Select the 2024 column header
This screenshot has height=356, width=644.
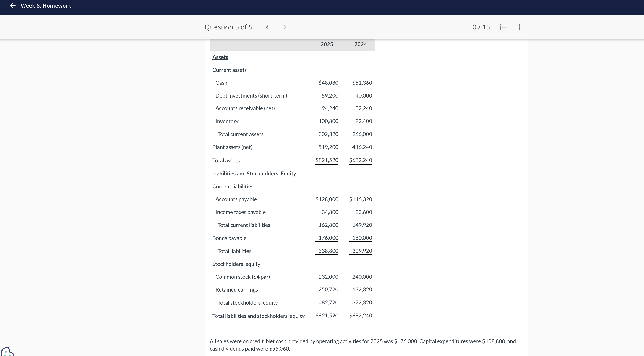(x=360, y=44)
